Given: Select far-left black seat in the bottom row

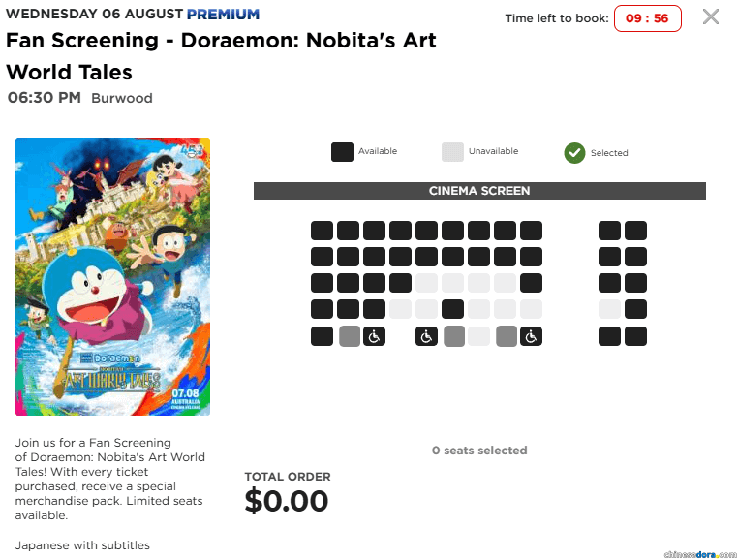Looking at the screenshot, I should 322,336.
